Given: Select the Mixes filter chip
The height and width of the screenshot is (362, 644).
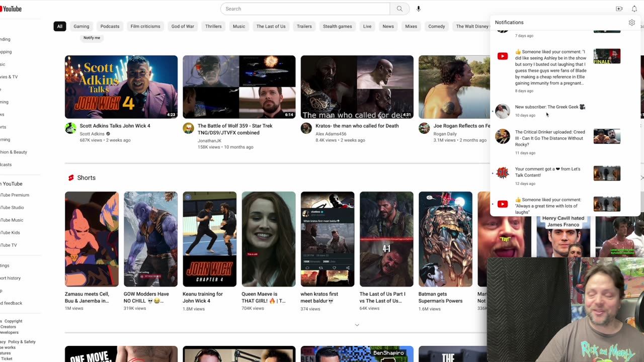Looking at the screenshot, I should (x=411, y=26).
